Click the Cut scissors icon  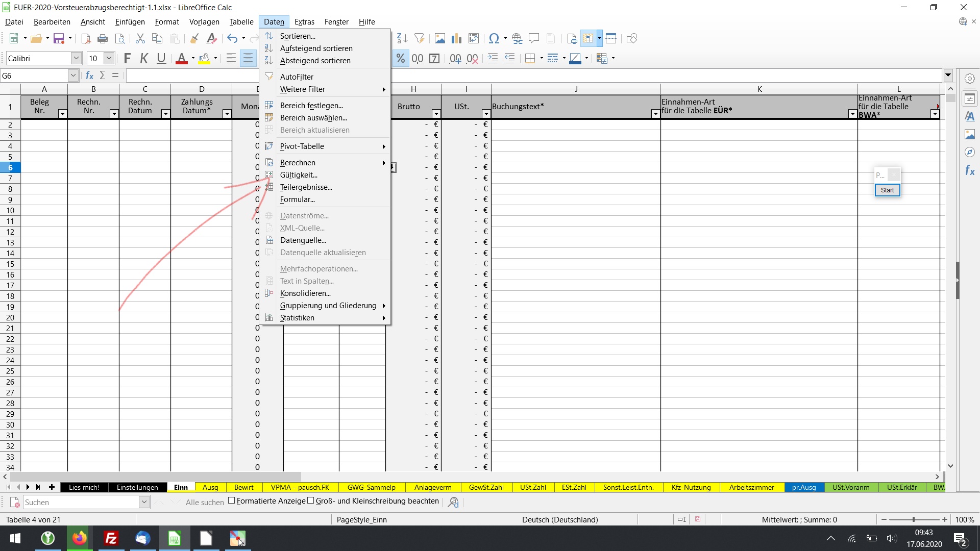140,39
